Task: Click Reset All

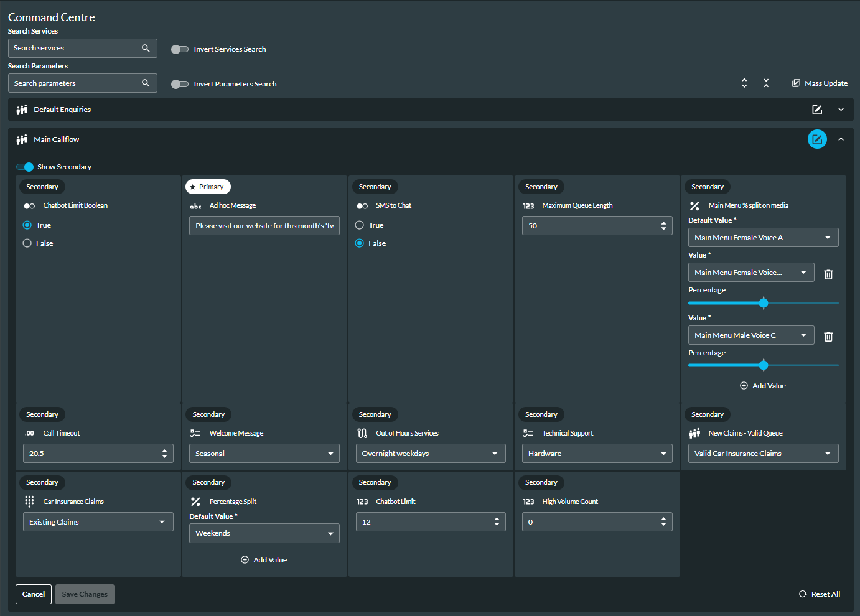Action: tap(820, 594)
